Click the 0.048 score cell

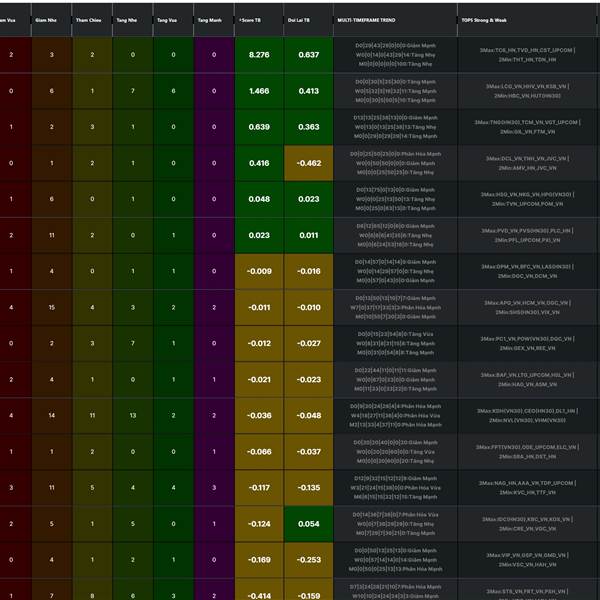[x=259, y=199]
